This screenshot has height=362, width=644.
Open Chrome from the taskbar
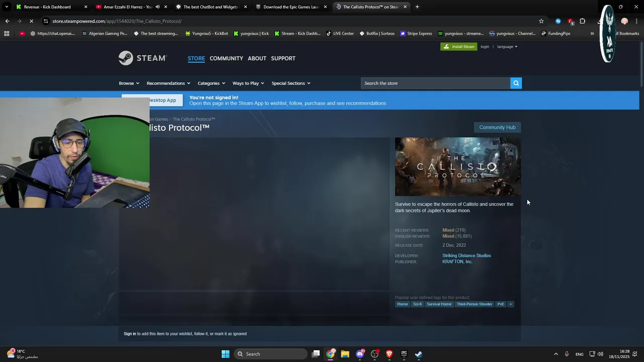coord(331,354)
